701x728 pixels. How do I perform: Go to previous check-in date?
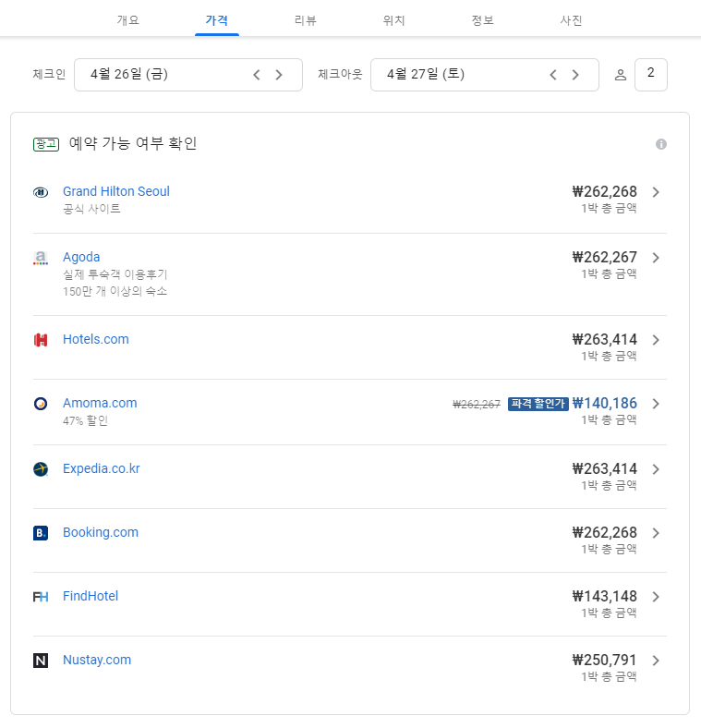(x=257, y=75)
